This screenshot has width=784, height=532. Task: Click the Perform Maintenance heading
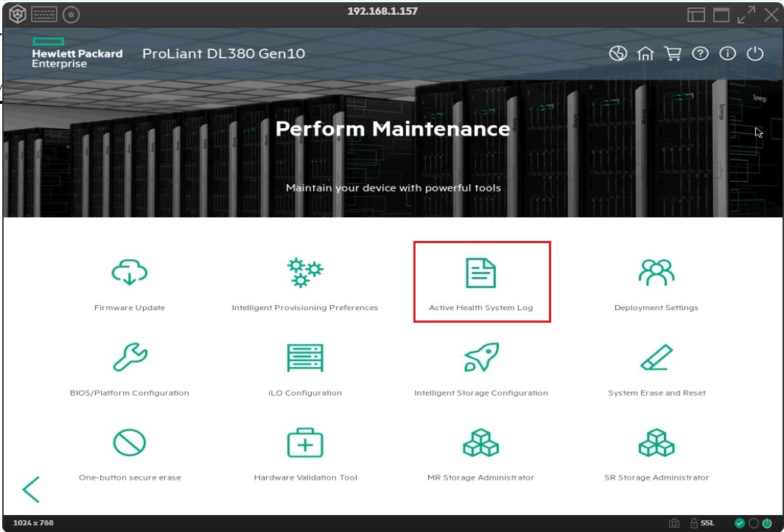point(393,129)
